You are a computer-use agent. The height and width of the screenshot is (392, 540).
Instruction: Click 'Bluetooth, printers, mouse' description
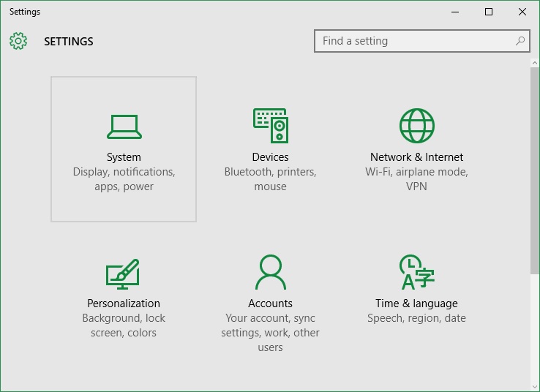[270, 179]
